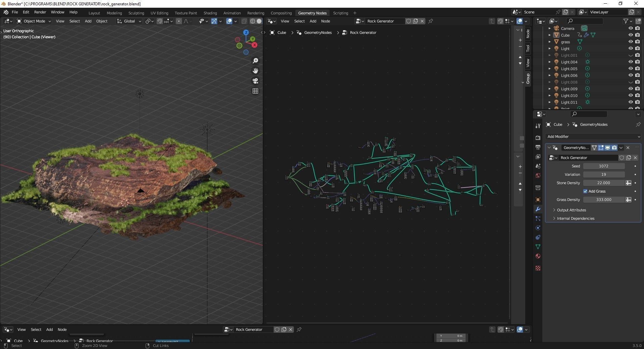Image resolution: width=644 pixels, height=349 pixels.
Task: Toggle camera view in the 3D viewport
Action: tap(255, 81)
